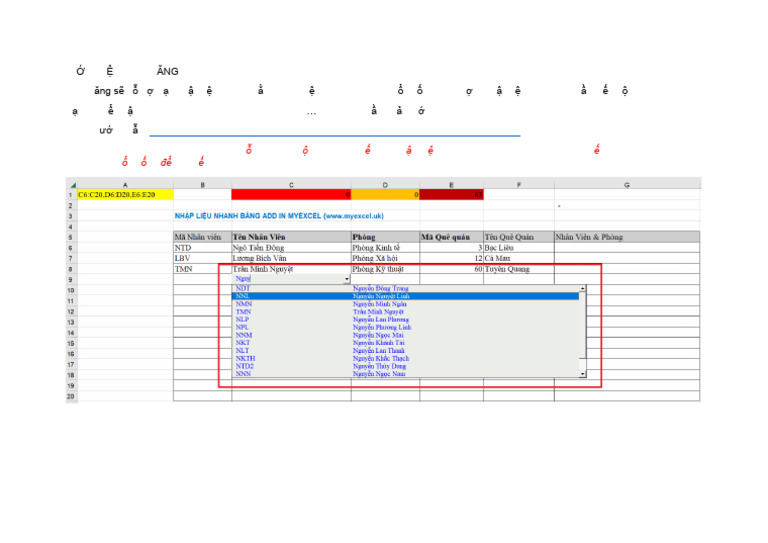Screen dimensions: 768x543
Task: Select column D header
Action: [x=385, y=185]
